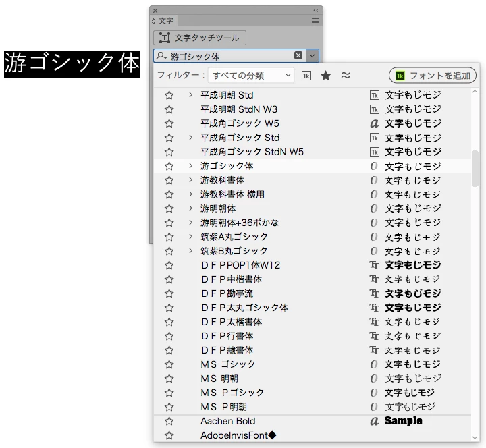Open the 文字 panel menu
486x448 pixels.
pyautogui.click(x=315, y=20)
